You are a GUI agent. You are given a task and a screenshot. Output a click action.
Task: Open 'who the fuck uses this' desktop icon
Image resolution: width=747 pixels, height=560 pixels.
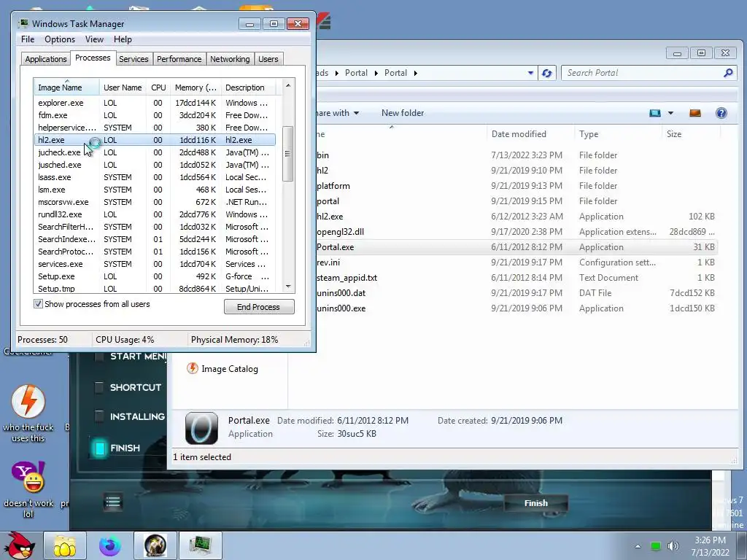(28, 414)
